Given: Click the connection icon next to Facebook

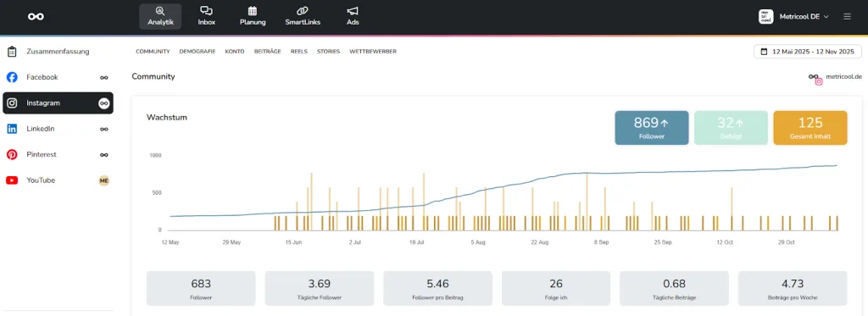Looking at the screenshot, I should pyautogui.click(x=103, y=77).
